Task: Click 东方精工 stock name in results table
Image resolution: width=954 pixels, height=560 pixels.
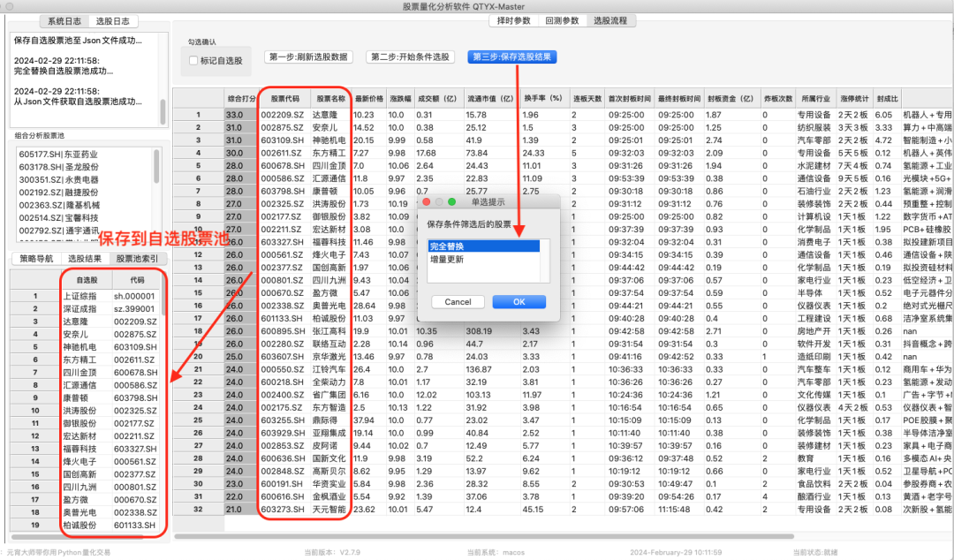Action: point(329,154)
